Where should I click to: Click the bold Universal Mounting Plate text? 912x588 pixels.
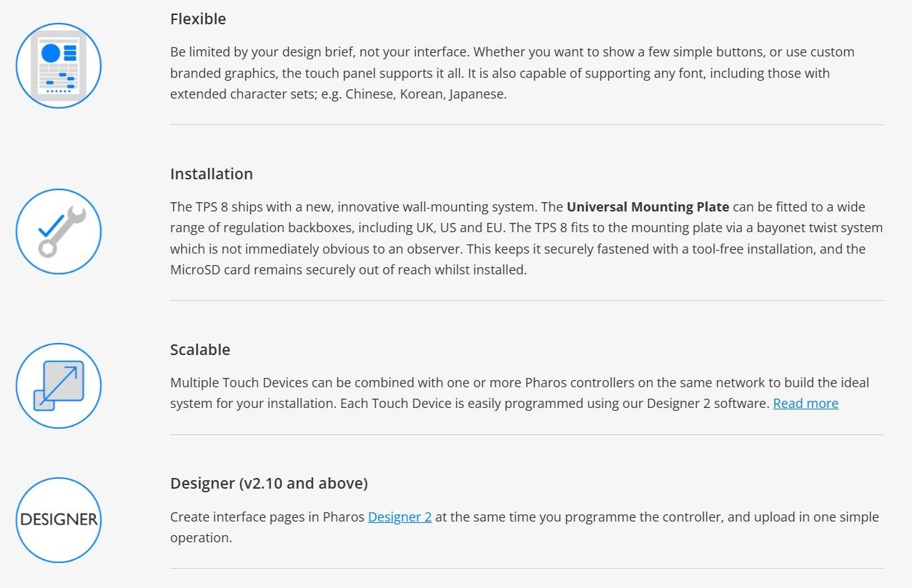648,206
